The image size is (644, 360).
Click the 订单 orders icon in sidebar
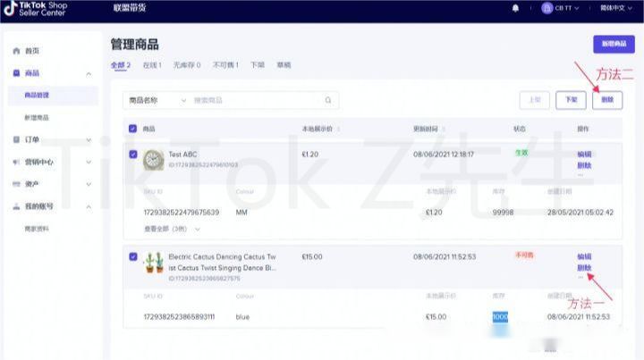pos(16,140)
